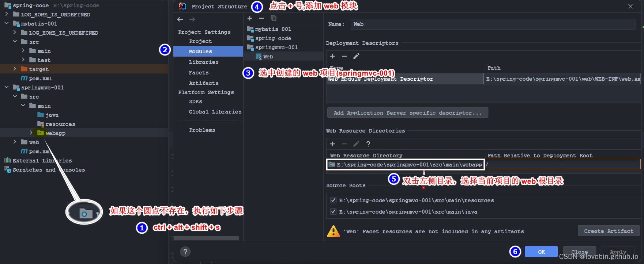Open web resource directories help question mark
The width and height of the screenshot is (644, 264).
368,144
